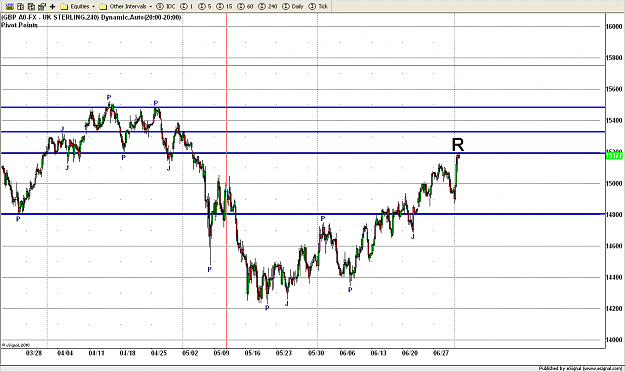Viewport: 625px width, 372px height.
Task: Click the 06/20 date axis label
Action: tap(410, 353)
